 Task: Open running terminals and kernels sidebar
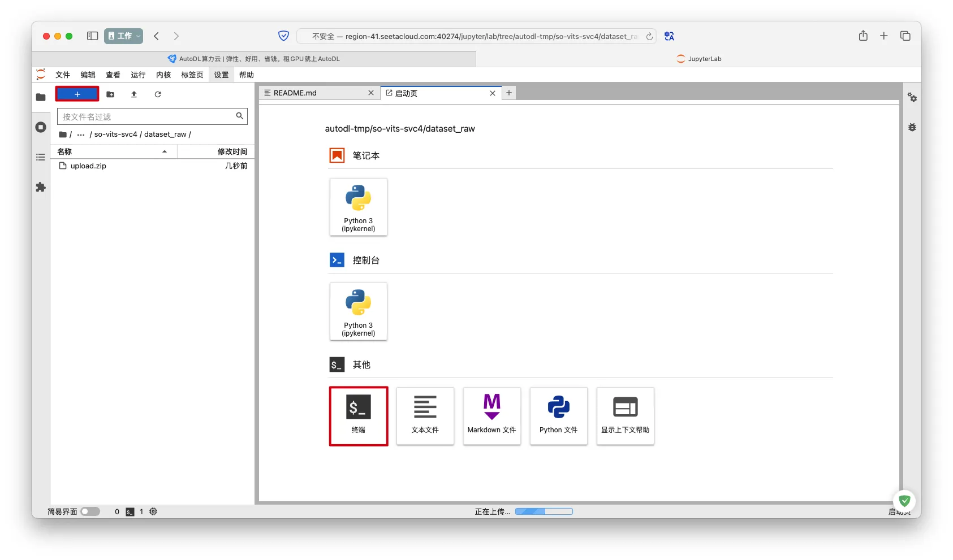[41, 127]
